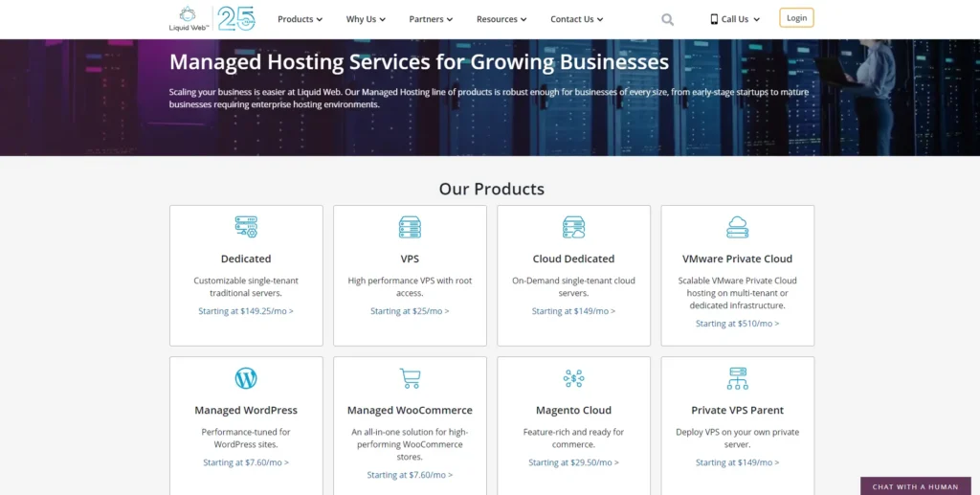Image resolution: width=980 pixels, height=495 pixels.
Task: Click the Liquid Web logo
Action: pos(189,19)
